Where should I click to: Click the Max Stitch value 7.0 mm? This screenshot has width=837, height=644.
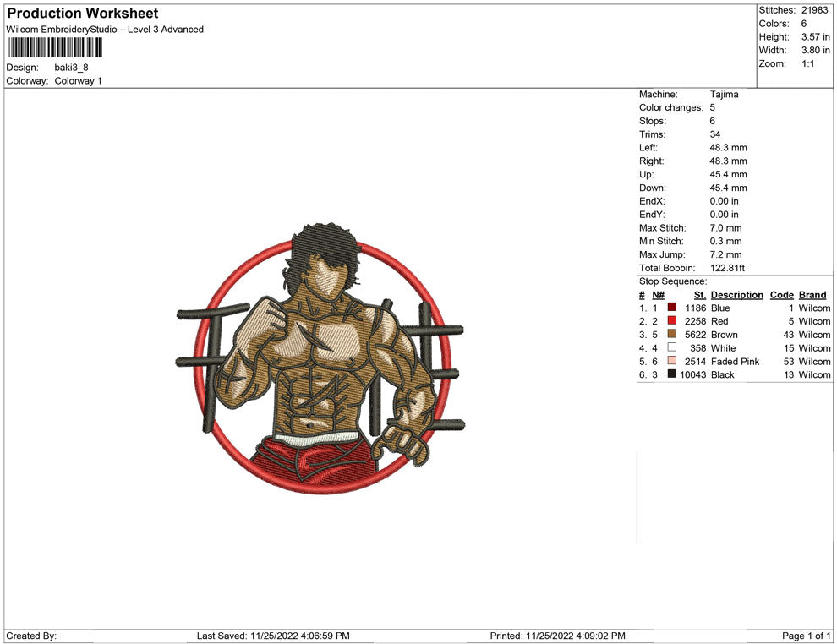[x=725, y=228]
